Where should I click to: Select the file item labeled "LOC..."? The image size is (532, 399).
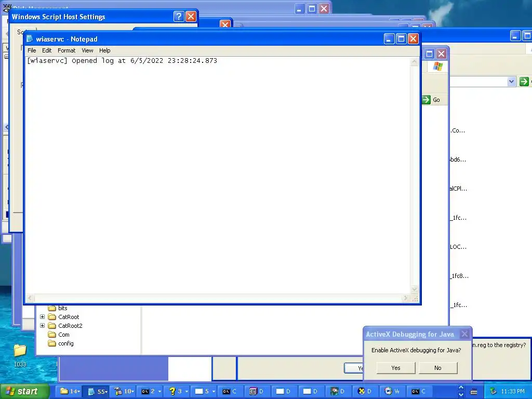[x=458, y=247]
